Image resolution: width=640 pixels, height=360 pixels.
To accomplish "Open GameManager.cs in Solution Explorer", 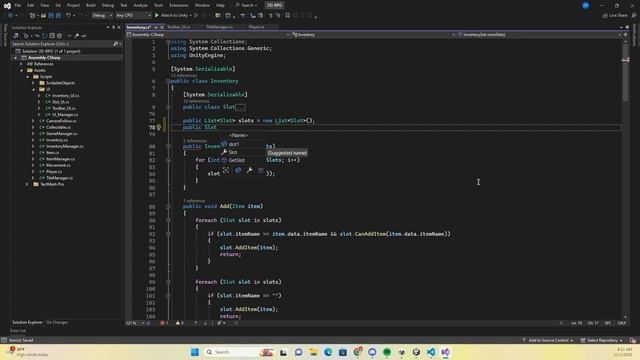I will coord(62,134).
